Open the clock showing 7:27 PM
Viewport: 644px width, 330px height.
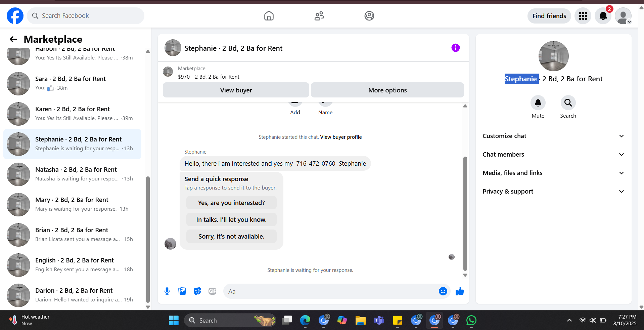(x=625, y=320)
